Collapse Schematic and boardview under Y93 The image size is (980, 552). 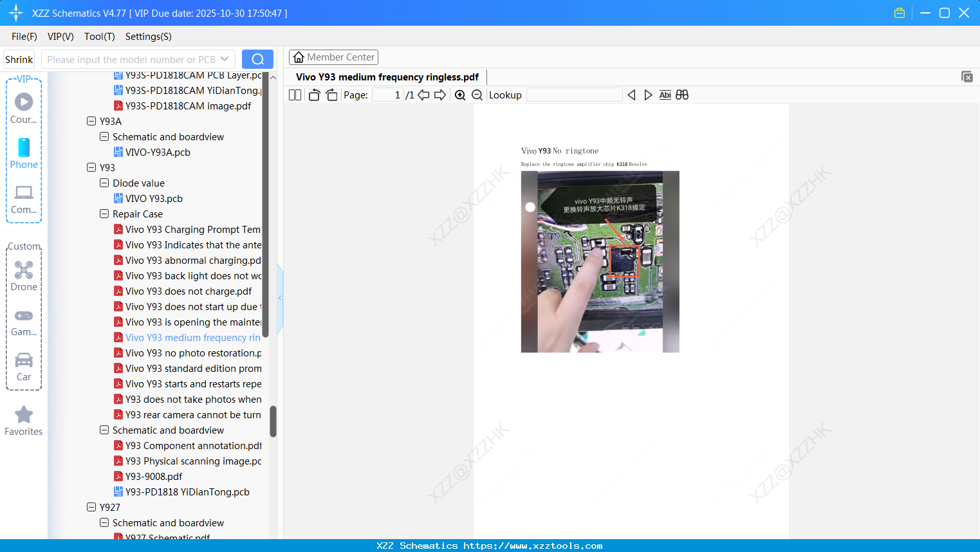click(104, 430)
